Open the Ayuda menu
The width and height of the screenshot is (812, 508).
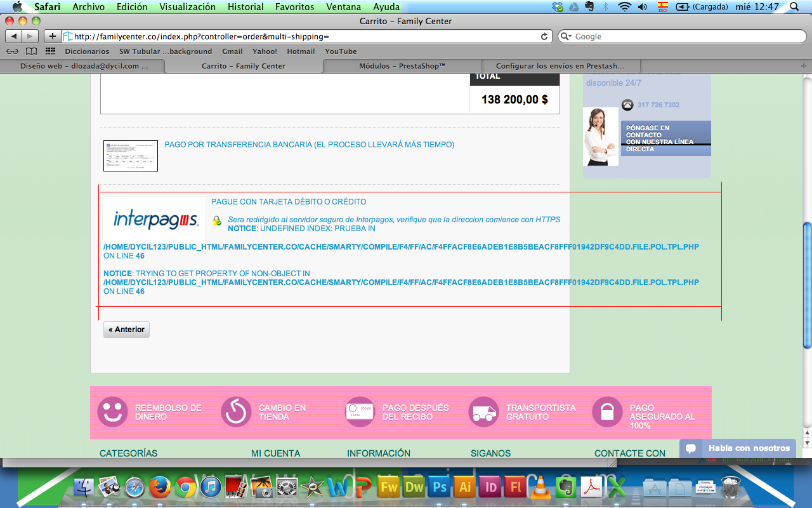point(386,7)
